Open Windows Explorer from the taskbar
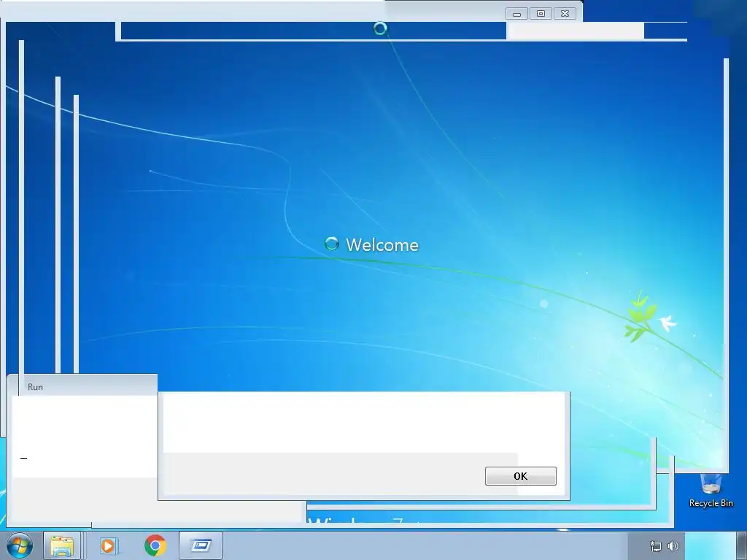Image resolution: width=747 pixels, height=560 pixels. [x=62, y=545]
